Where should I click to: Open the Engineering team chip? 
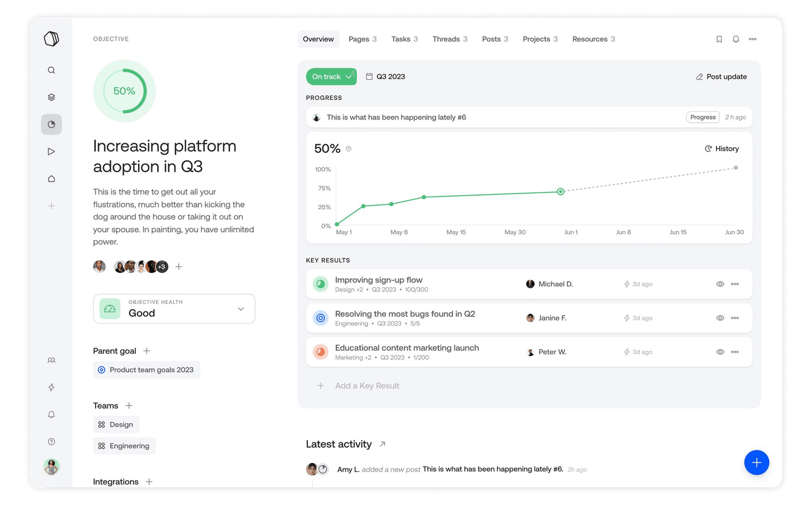point(124,446)
